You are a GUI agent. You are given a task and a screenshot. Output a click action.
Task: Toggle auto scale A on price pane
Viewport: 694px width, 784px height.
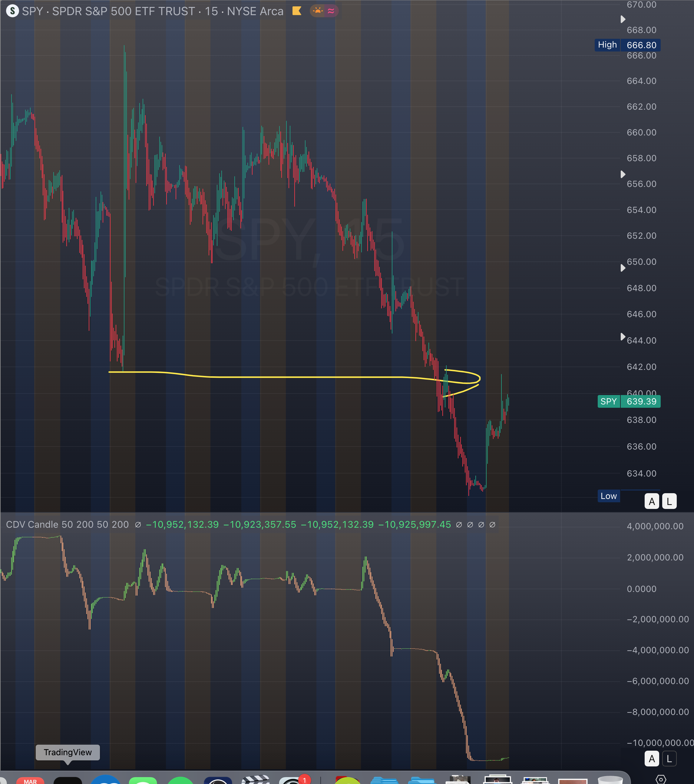click(651, 501)
